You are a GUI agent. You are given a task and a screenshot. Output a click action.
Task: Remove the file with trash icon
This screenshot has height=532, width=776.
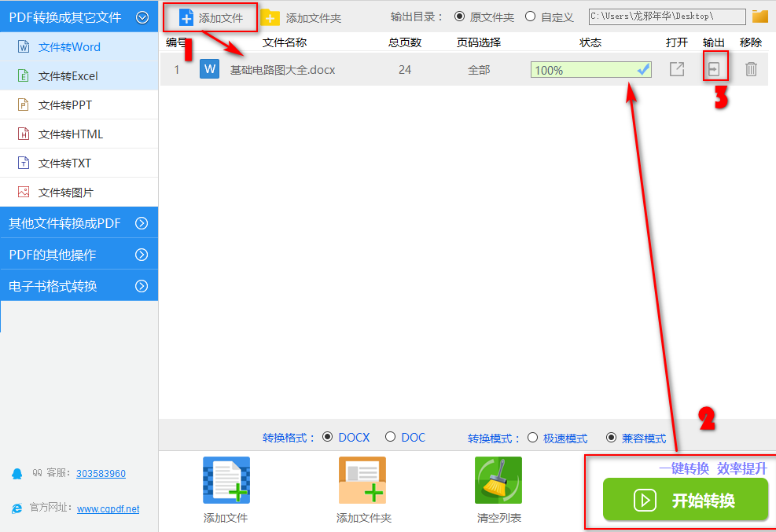click(751, 69)
